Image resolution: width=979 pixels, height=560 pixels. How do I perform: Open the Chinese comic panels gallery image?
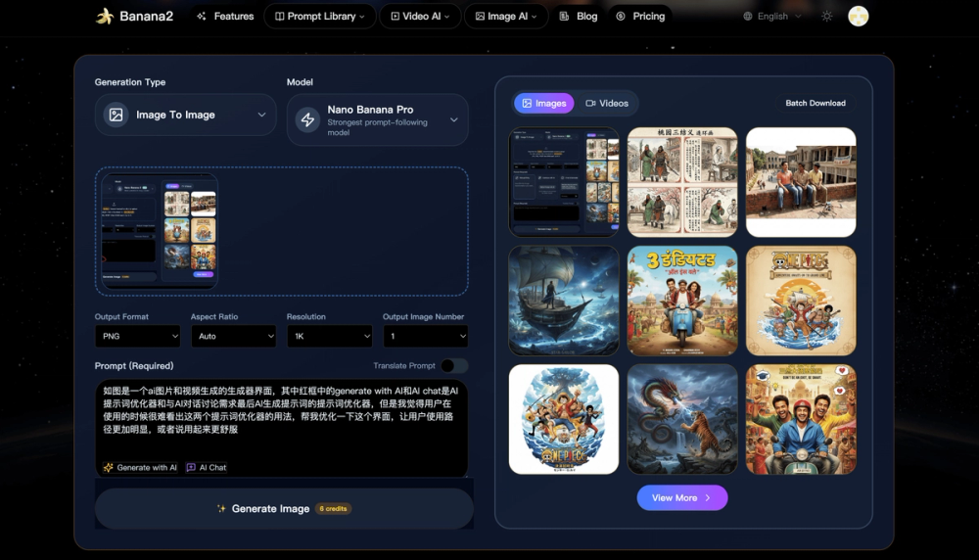(x=682, y=182)
